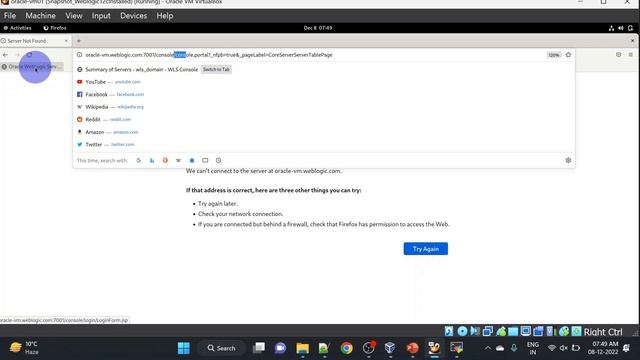640x360 pixels.
Task: Search history with the clock icon
Action: [x=218, y=160]
